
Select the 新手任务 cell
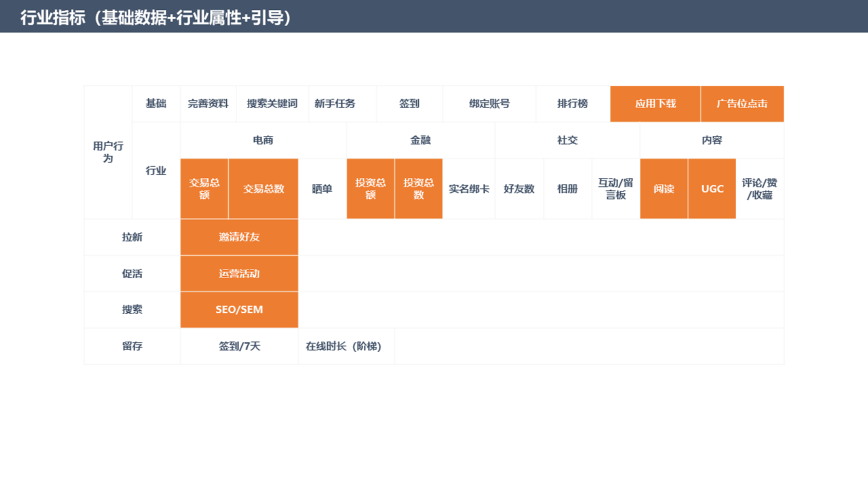(x=342, y=104)
